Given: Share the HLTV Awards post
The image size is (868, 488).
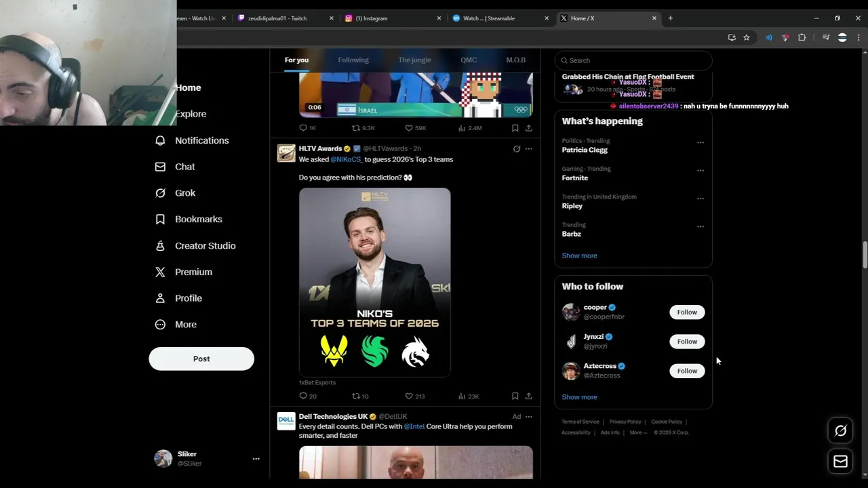Looking at the screenshot, I should 529,396.
